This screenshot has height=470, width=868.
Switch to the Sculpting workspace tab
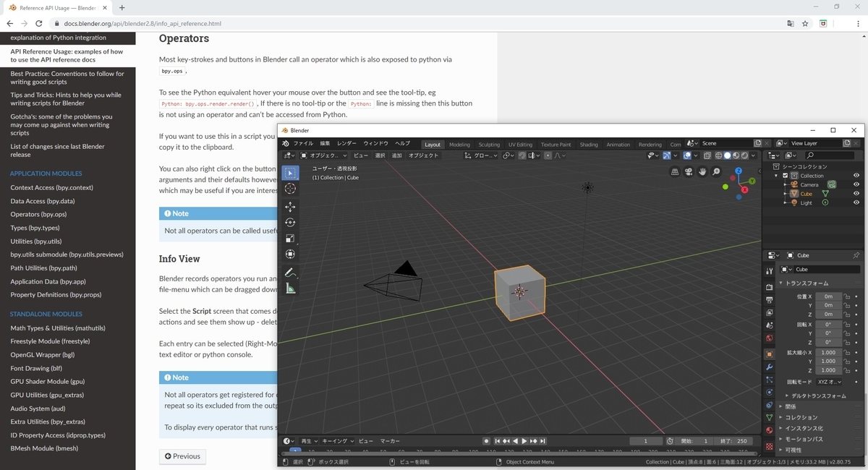point(489,144)
